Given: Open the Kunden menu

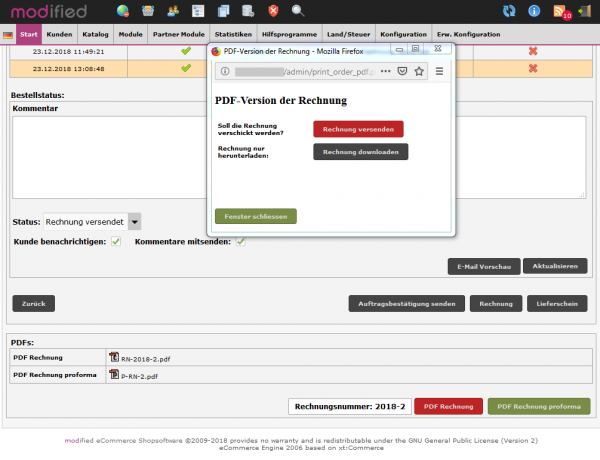Looking at the screenshot, I should click(x=59, y=34).
